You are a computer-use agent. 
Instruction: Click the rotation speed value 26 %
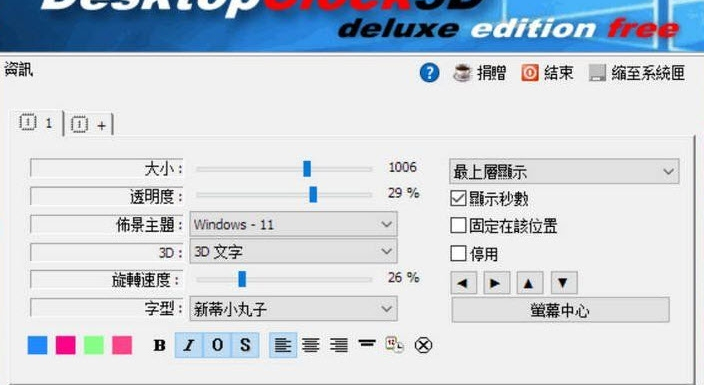coord(403,278)
